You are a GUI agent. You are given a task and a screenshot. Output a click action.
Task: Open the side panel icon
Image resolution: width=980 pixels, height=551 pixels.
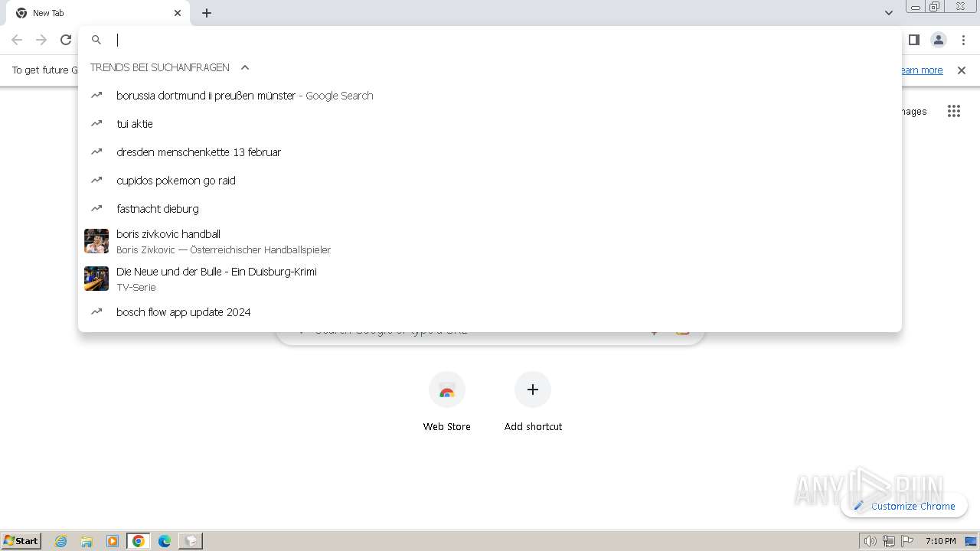click(x=913, y=40)
